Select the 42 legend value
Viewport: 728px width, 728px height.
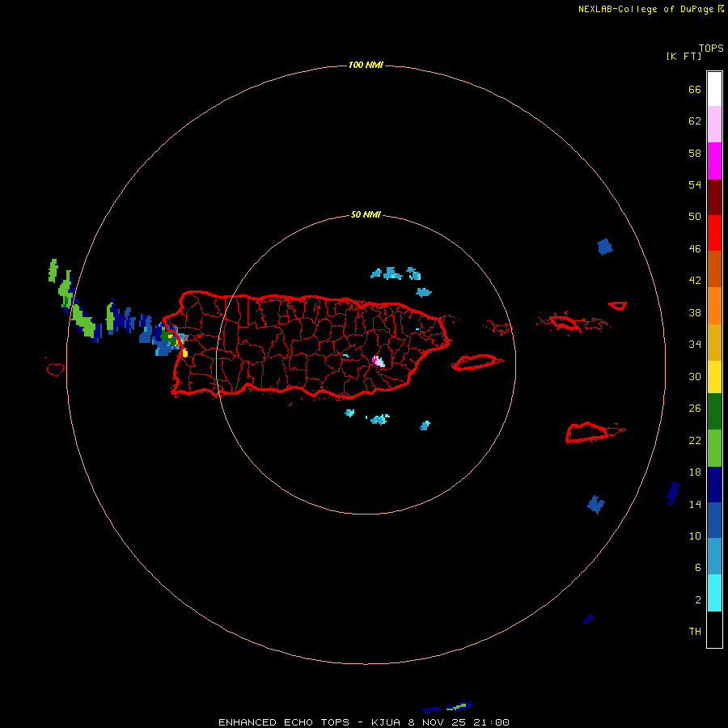(x=695, y=280)
